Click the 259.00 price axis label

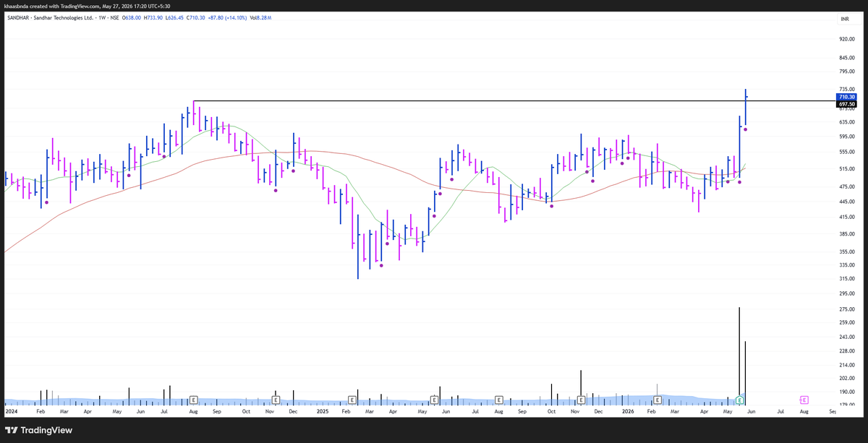coord(847,322)
